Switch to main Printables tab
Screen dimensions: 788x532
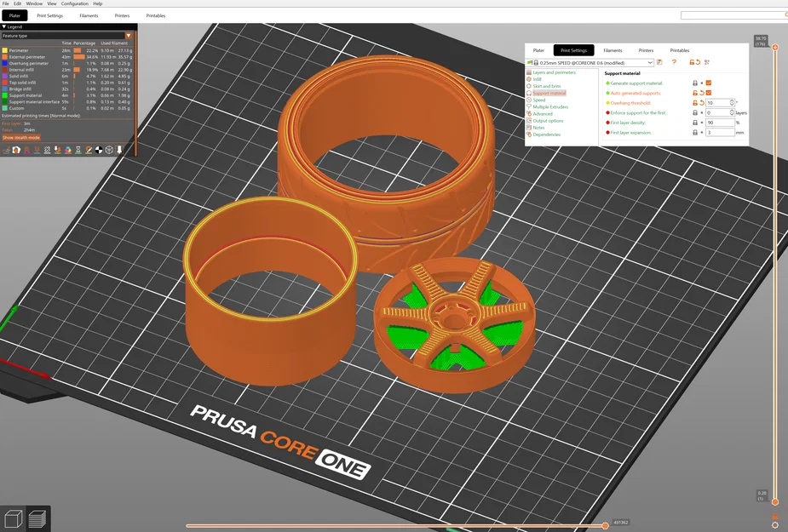(x=156, y=15)
